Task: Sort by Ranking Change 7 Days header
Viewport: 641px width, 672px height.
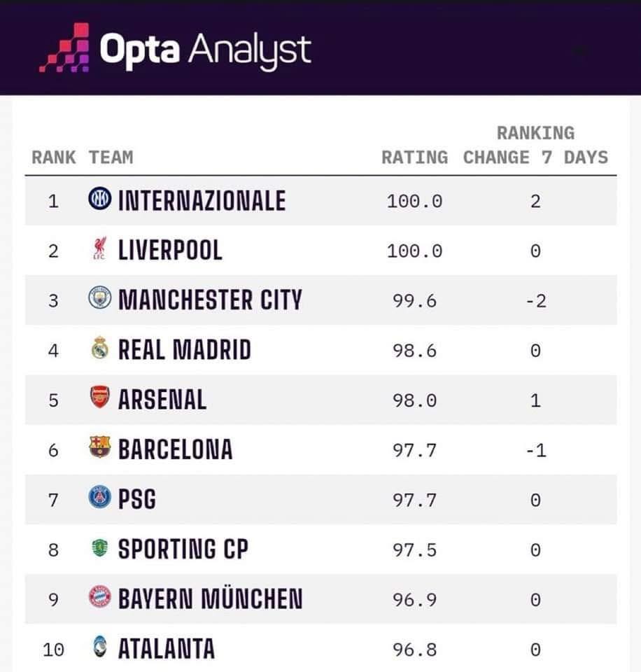Action: click(x=535, y=146)
